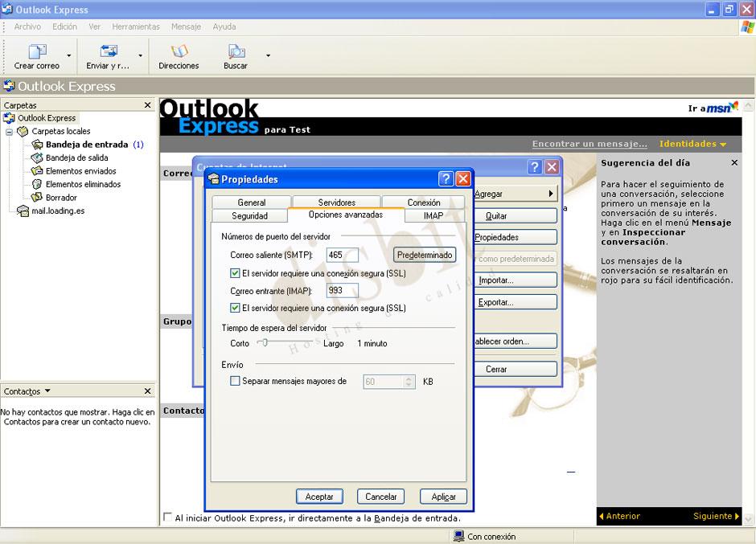Switch to the Servidores tab
Viewport: 756px width, 544px height.
pyautogui.click(x=336, y=202)
